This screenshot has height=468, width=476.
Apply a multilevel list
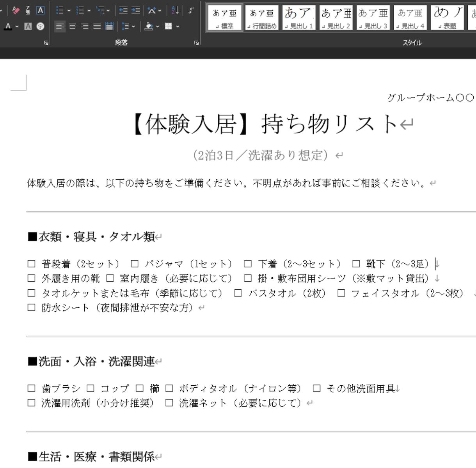tap(100, 11)
